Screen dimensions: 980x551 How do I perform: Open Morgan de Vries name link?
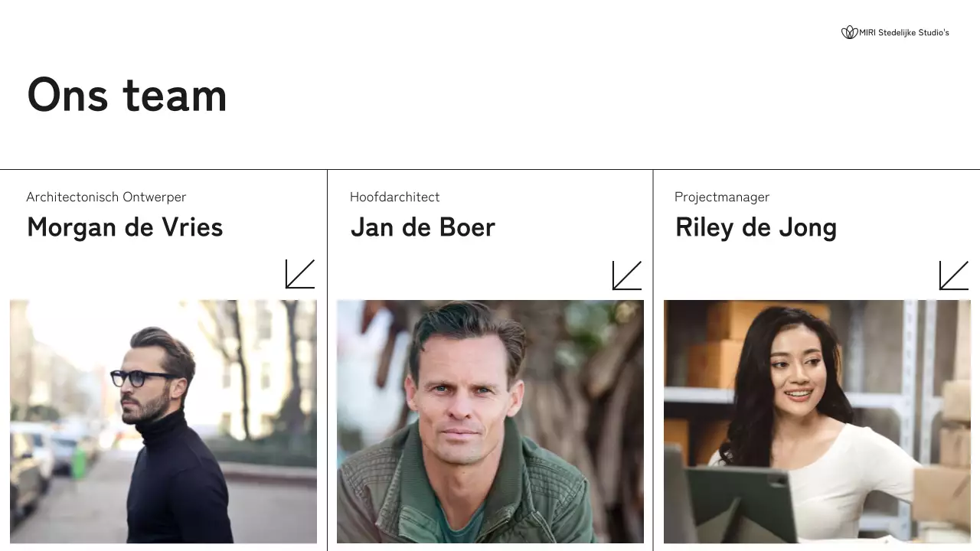pyautogui.click(x=125, y=227)
